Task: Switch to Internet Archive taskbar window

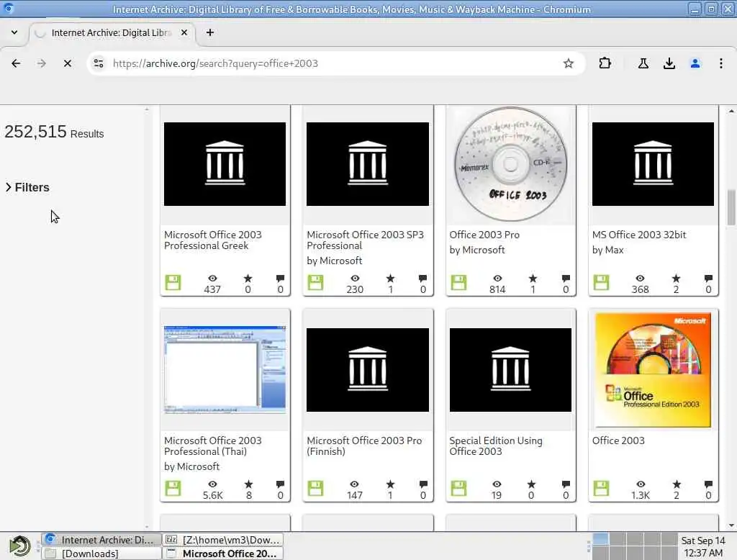Action: coord(101,540)
